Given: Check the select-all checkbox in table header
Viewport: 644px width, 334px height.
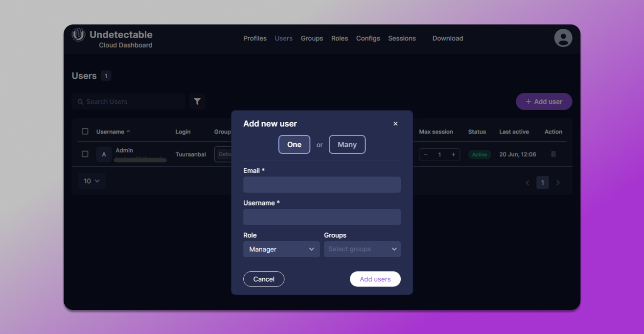Looking at the screenshot, I should [85, 131].
